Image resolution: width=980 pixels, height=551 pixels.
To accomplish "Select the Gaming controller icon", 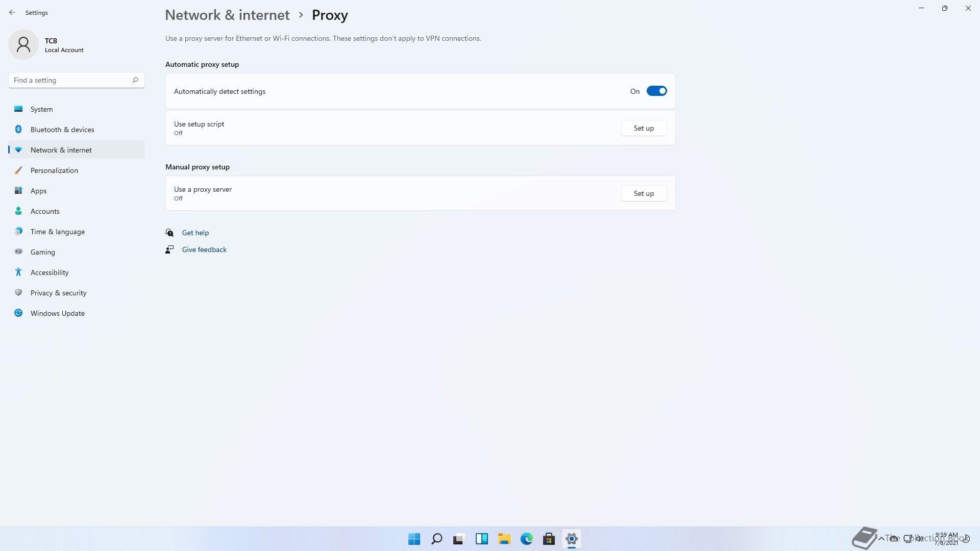I will coord(18,252).
